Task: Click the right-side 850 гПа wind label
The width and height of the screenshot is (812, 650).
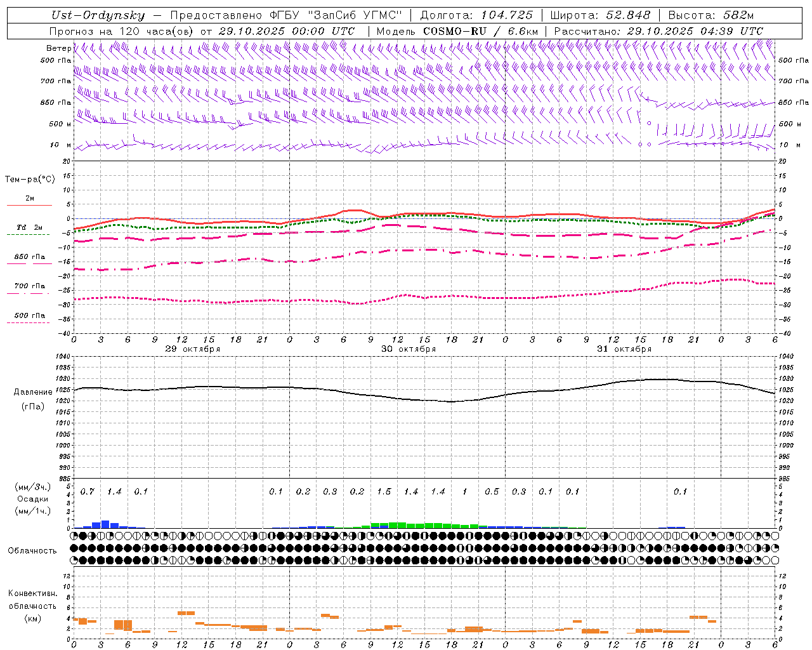Action: (x=794, y=102)
